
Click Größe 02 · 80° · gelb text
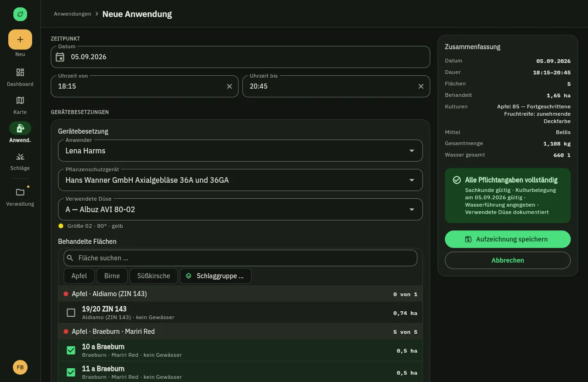click(x=95, y=226)
